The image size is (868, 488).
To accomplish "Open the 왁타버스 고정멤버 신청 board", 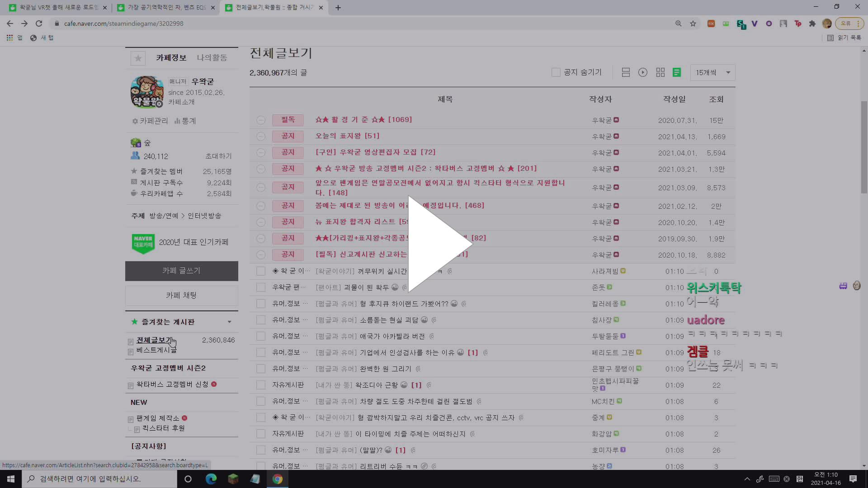I will 172,385.
